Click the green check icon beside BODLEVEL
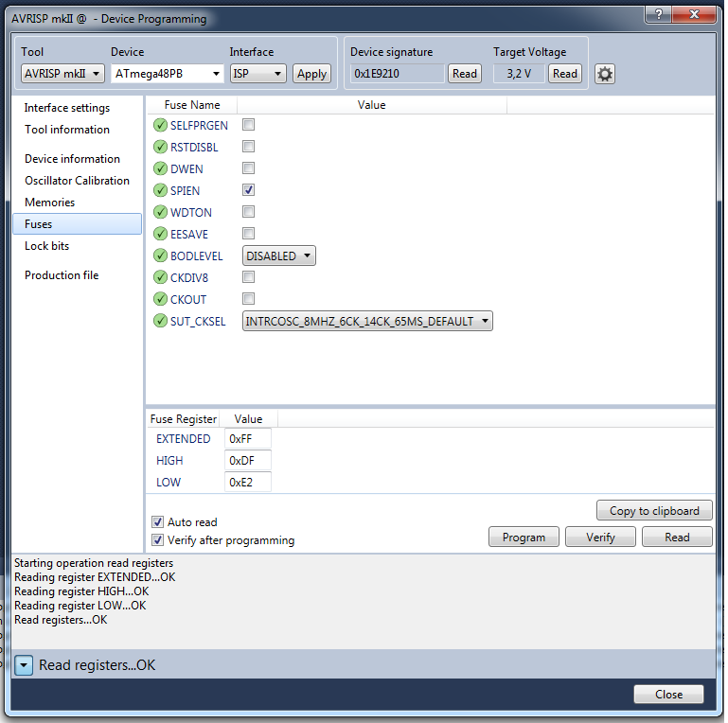728x723 pixels. pos(160,256)
